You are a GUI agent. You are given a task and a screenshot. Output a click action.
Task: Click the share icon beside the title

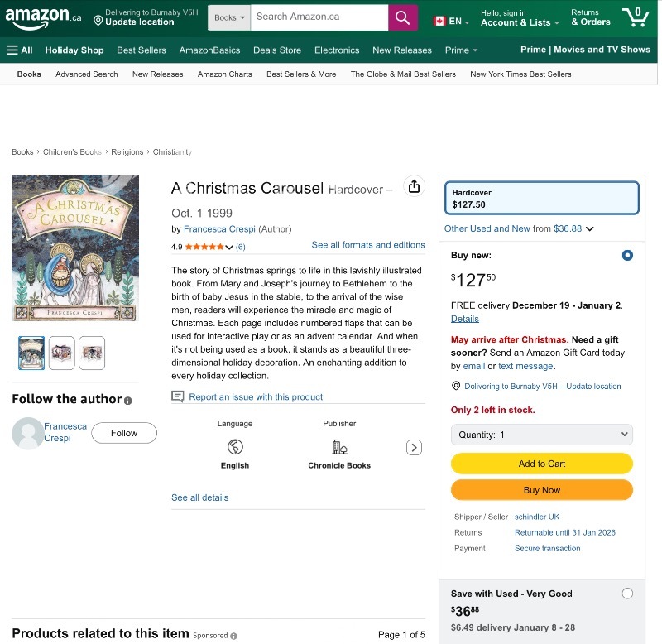point(414,187)
